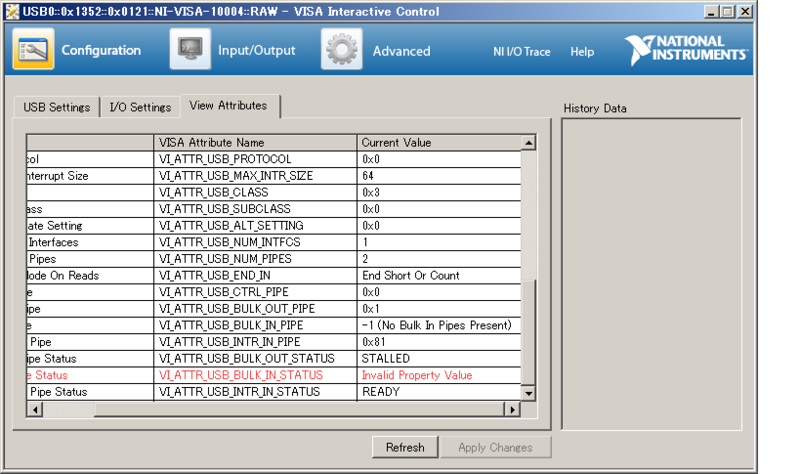Select VI_ATTR_USB_CTRL_PIPE cell
The width and height of the screenshot is (800, 474).
pyautogui.click(x=255, y=292)
